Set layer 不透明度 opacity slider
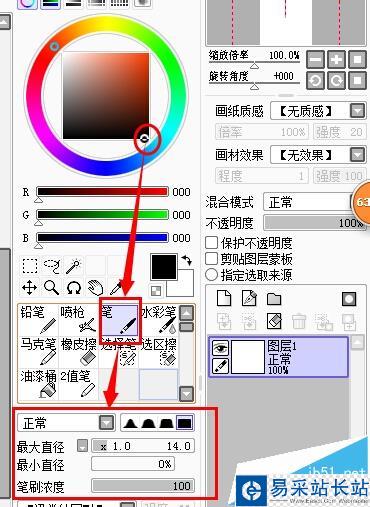Viewport: 370px width, 507px height. coord(315,223)
